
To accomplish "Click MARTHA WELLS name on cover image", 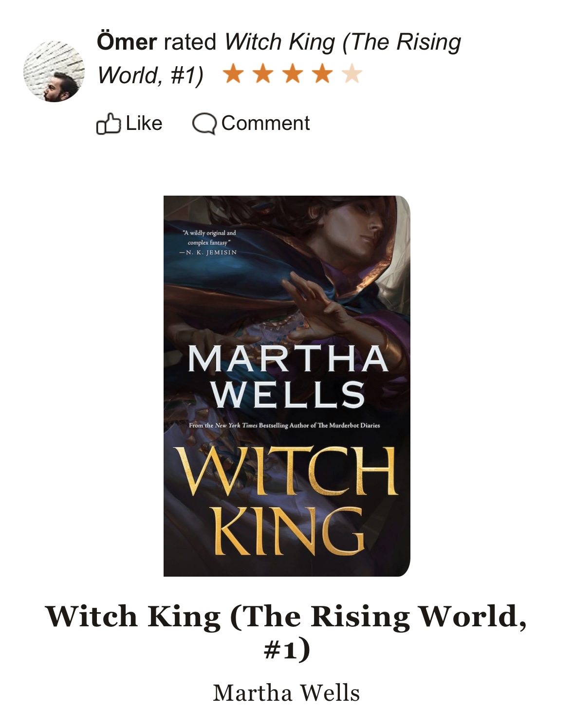I will coord(287,376).
